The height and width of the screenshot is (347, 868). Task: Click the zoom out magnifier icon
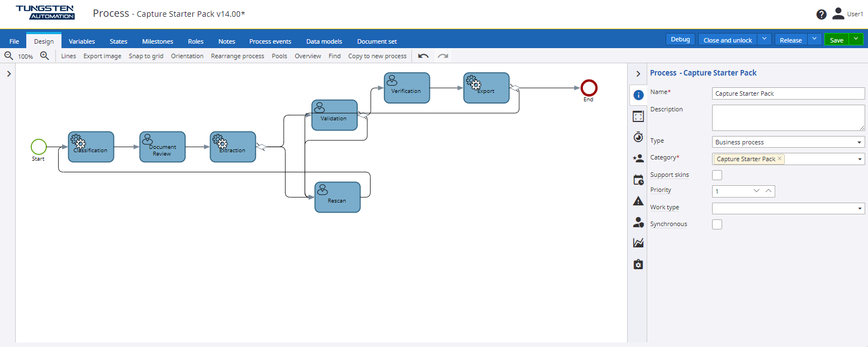[x=8, y=56]
